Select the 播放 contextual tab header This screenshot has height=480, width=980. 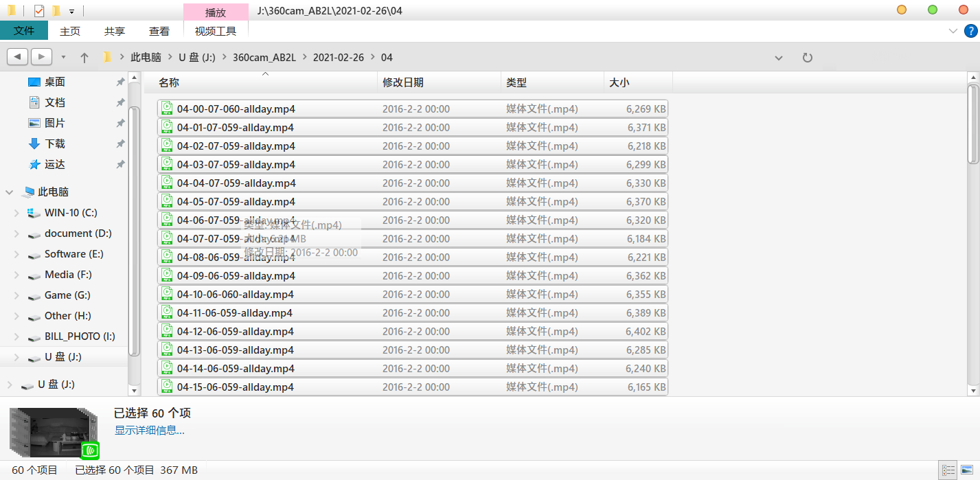coord(216,12)
